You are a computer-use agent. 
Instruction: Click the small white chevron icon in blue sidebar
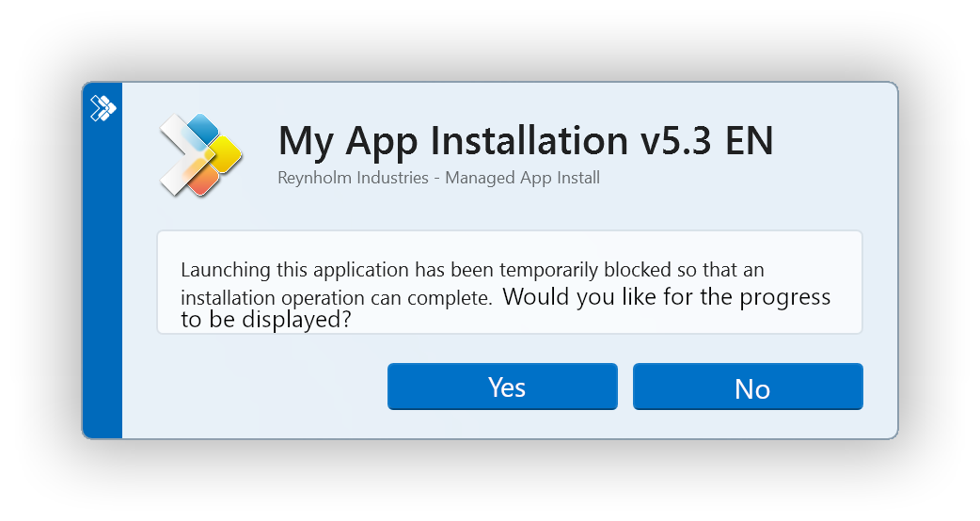coord(103,108)
